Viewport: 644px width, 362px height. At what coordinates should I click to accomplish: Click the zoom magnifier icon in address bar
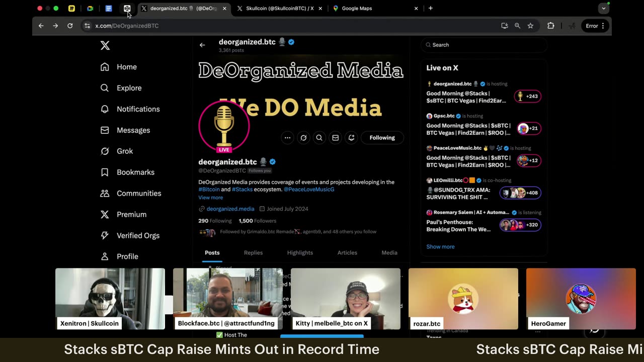[517, 26]
